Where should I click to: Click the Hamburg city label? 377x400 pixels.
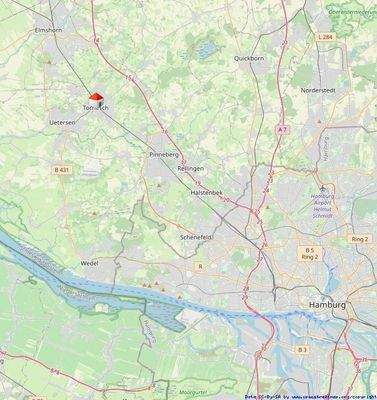[x=327, y=305]
